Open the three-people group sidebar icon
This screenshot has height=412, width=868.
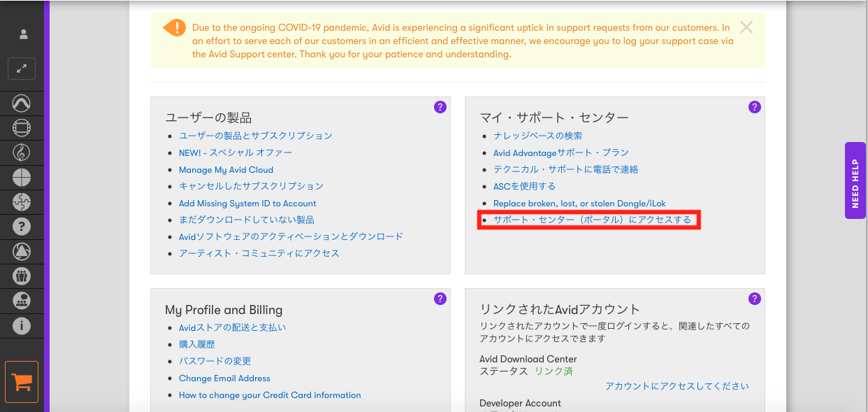point(22,276)
